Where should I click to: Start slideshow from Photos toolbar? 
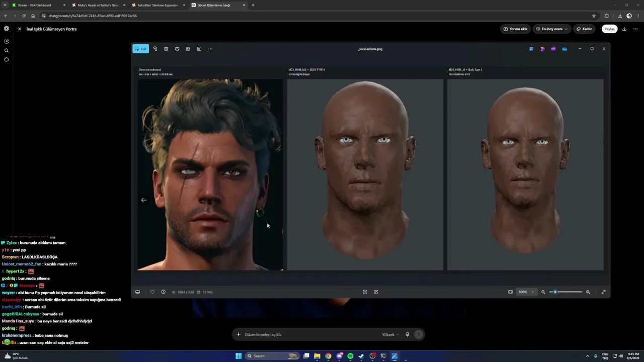(x=199, y=49)
